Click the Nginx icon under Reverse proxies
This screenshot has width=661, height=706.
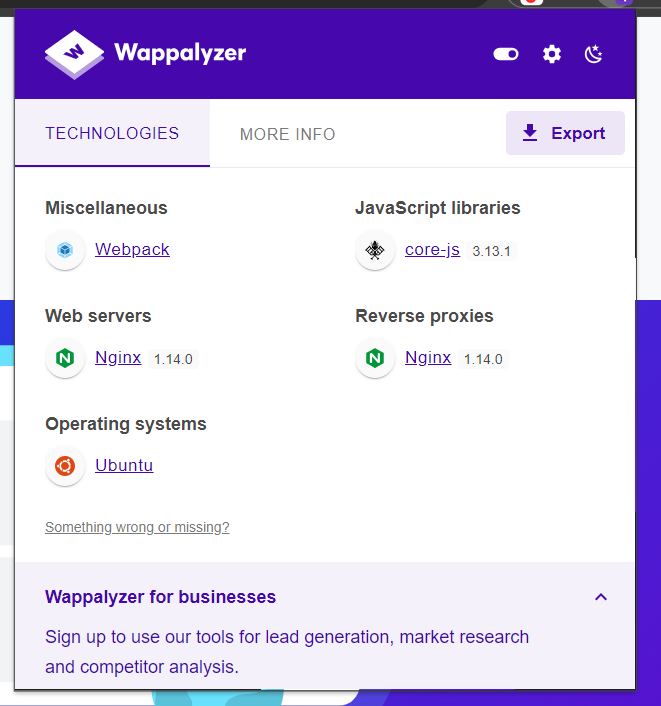(375, 358)
